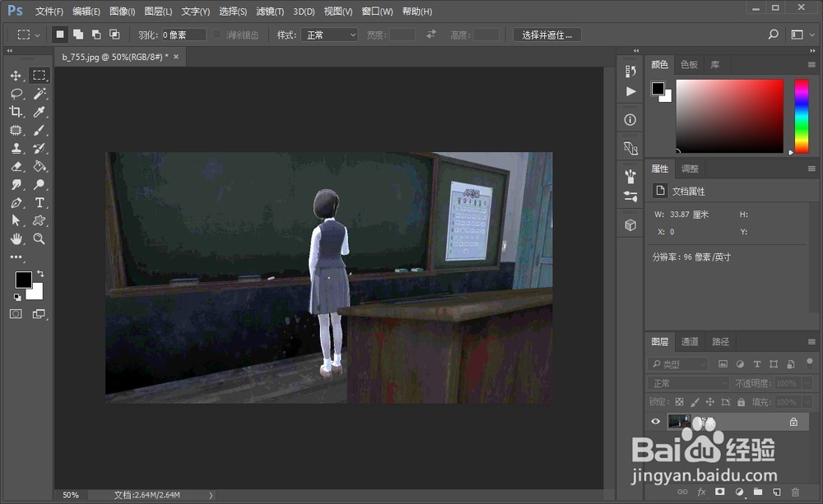
Task: Select the Spot Healing Brush tool
Action: pos(16,130)
